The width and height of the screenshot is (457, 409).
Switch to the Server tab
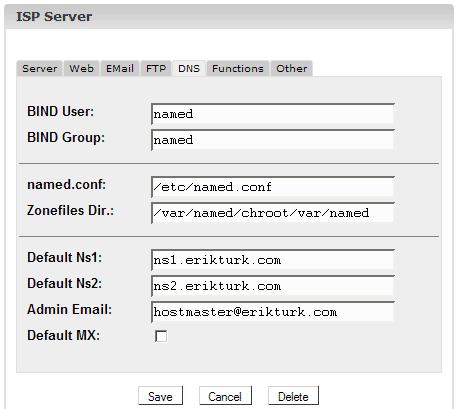coord(39,68)
